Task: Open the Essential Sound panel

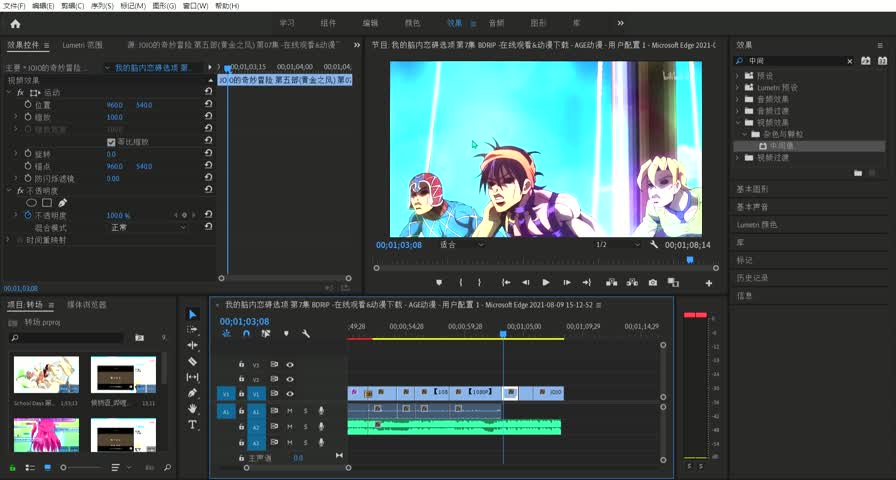Action: point(752,206)
